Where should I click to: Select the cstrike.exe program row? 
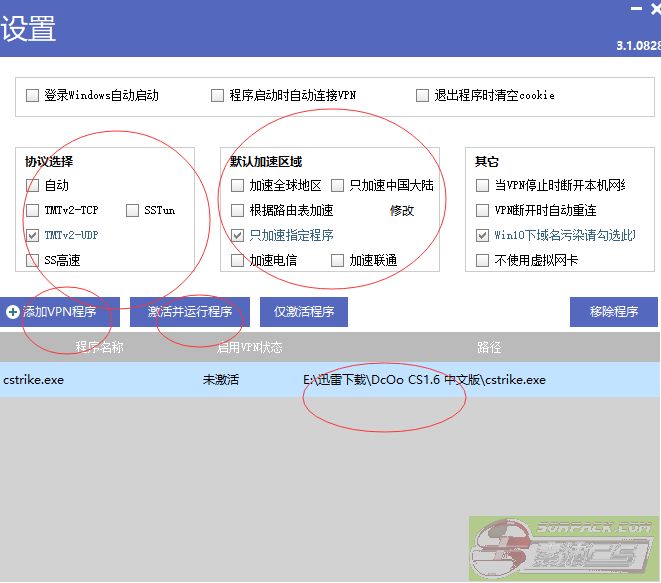coord(330,380)
